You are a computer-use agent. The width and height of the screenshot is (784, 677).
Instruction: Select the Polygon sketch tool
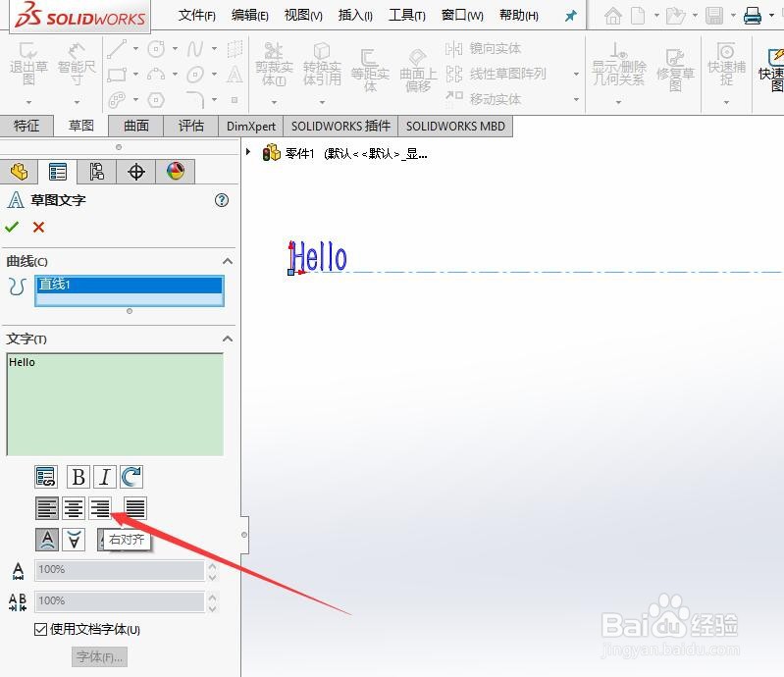[x=156, y=100]
